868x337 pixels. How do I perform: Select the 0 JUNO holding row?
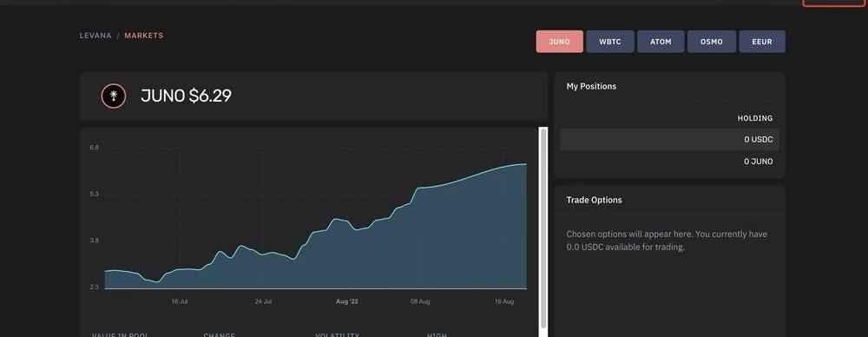pos(669,162)
